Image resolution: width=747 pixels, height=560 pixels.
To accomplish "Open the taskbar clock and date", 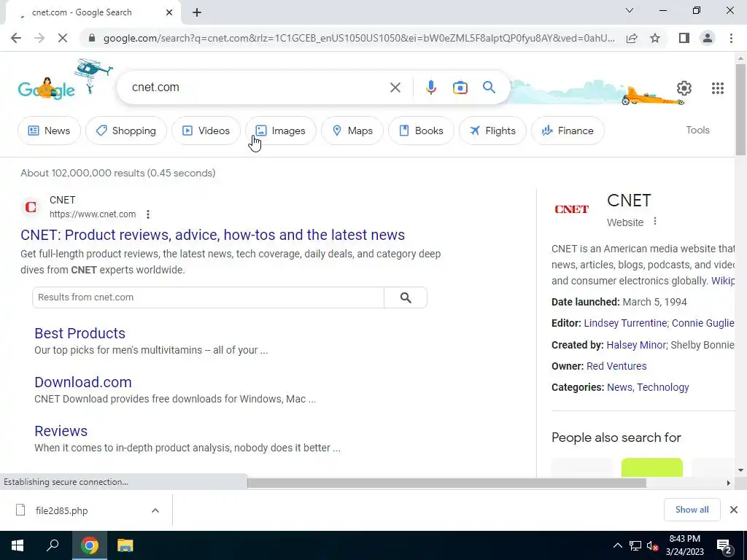I will [684, 545].
